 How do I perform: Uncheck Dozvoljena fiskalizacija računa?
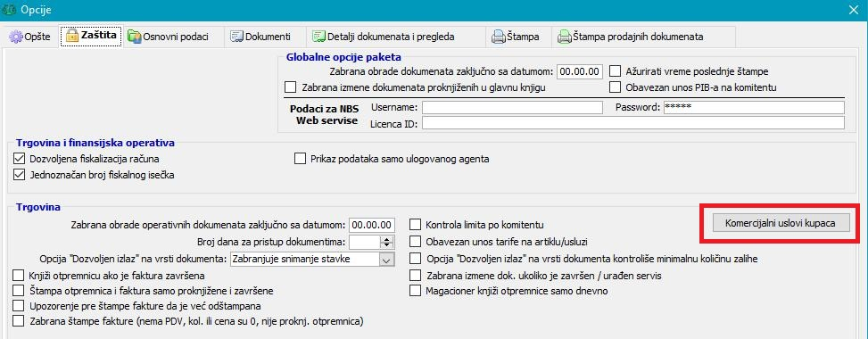coord(20,159)
